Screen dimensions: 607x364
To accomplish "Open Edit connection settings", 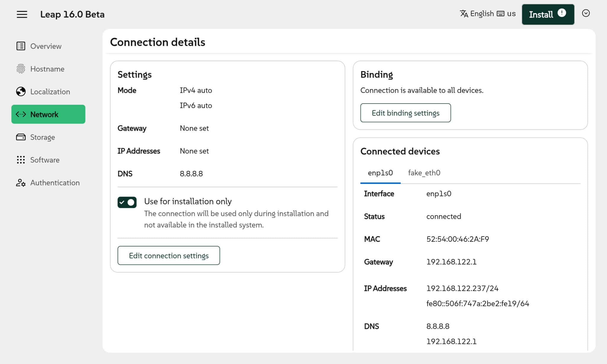I will click(x=168, y=255).
